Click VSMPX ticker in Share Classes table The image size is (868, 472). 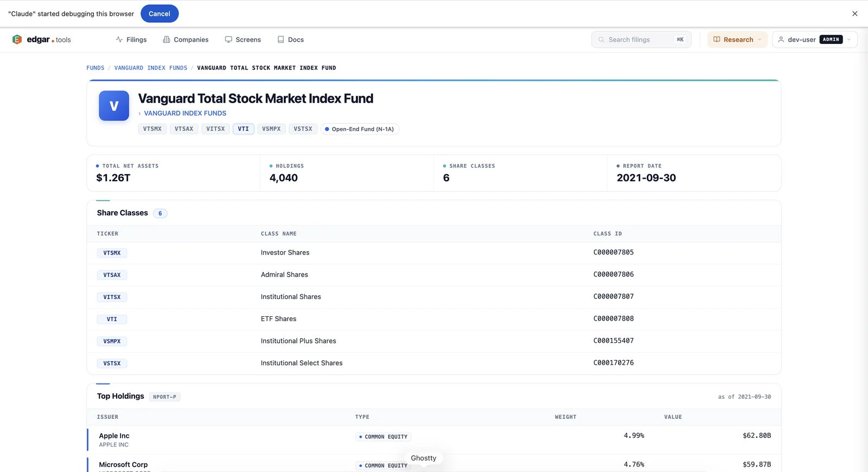112,341
